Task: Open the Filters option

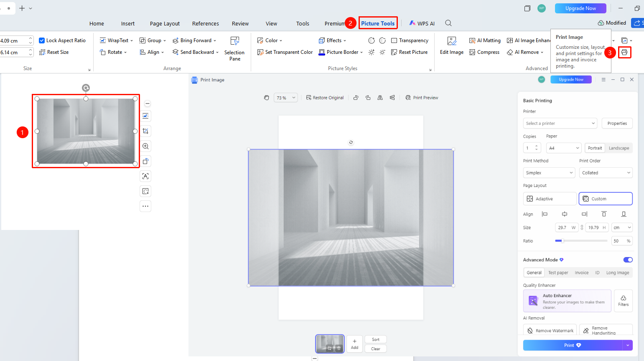Action: pyautogui.click(x=623, y=301)
